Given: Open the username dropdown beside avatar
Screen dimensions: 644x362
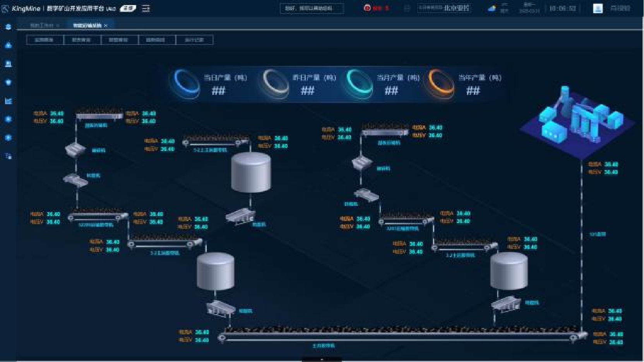Looking at the screenshot, I should click(620, 9).
